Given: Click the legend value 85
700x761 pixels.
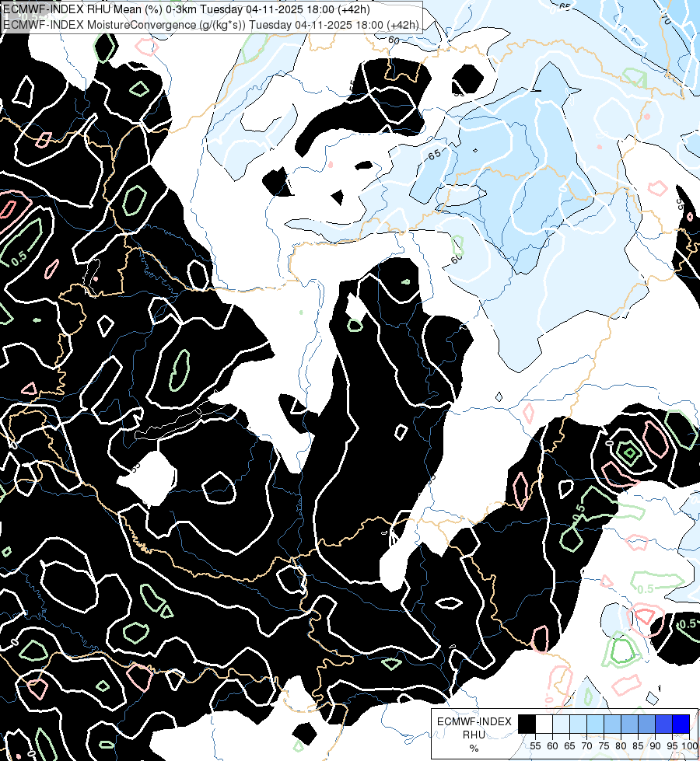Looking at the screenshot, I should click(639, 746).
